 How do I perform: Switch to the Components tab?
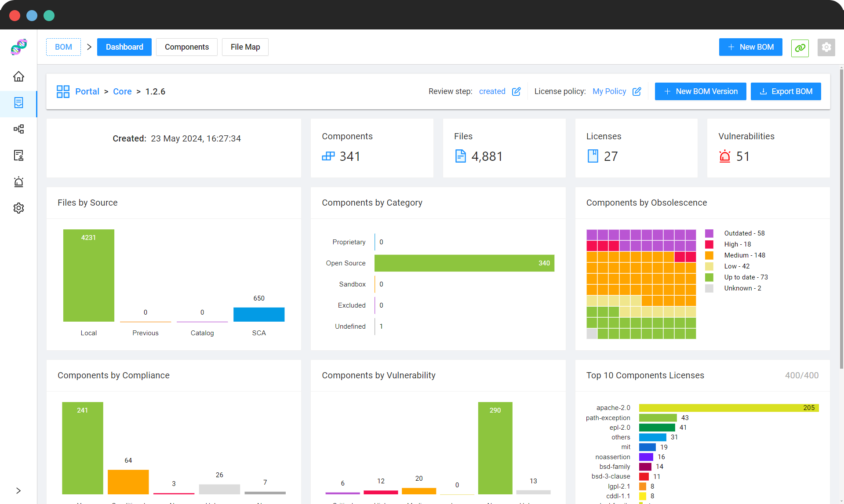coord(187,47)
